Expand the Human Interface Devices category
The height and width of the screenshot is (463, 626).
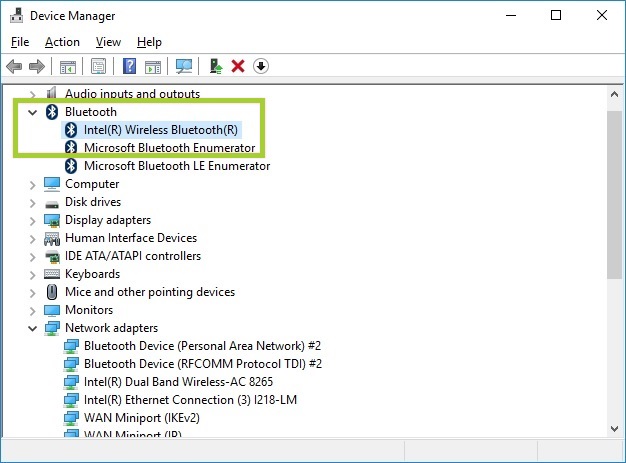pos(33,239)
